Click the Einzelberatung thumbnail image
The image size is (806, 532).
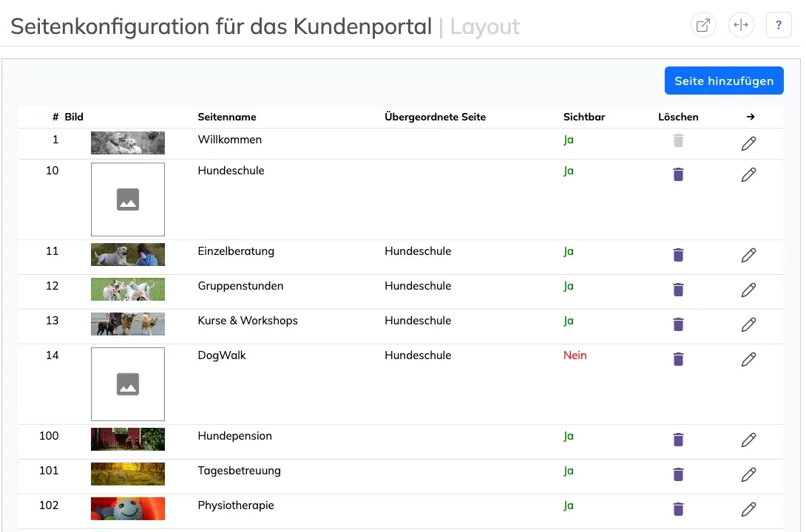click(128, 255)
